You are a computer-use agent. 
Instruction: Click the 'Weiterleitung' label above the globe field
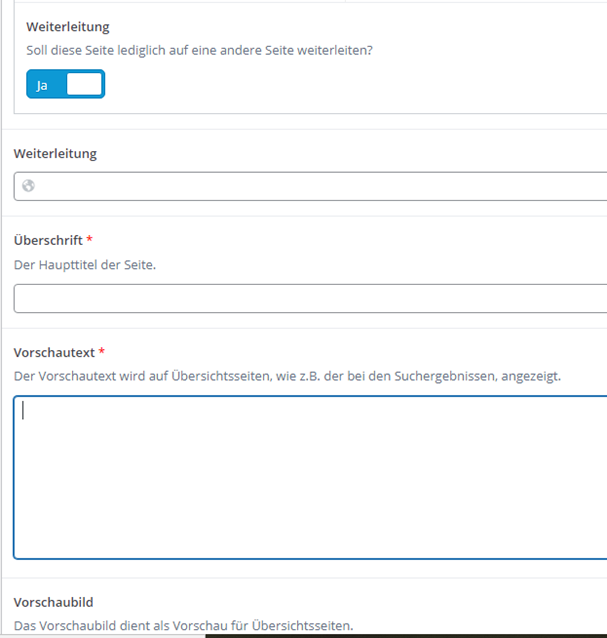pos(55,153)
